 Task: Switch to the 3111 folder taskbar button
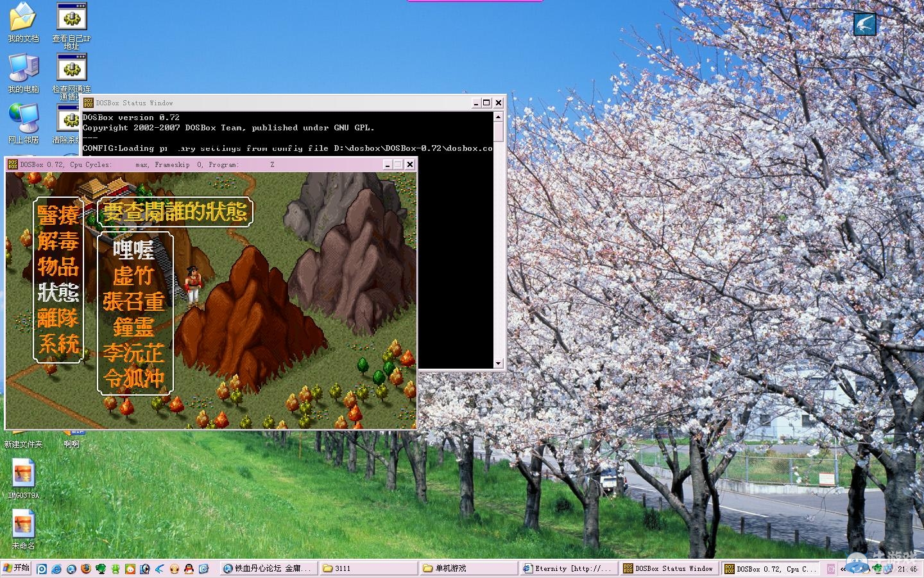click(368, 568)
